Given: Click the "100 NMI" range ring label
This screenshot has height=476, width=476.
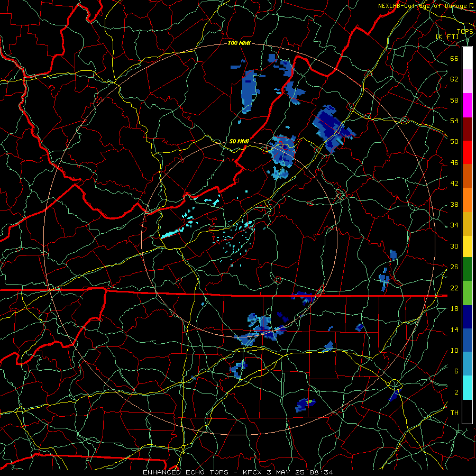Looking at the screenshot, I should (x=239, y=43).
